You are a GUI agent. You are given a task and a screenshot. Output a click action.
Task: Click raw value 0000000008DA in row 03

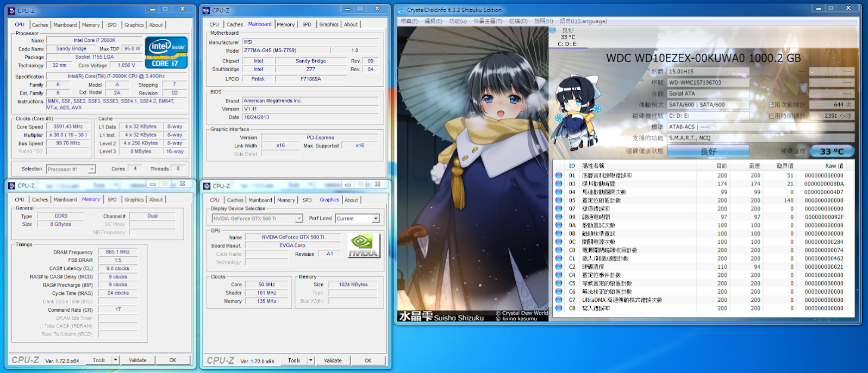(x=824, y=184)
